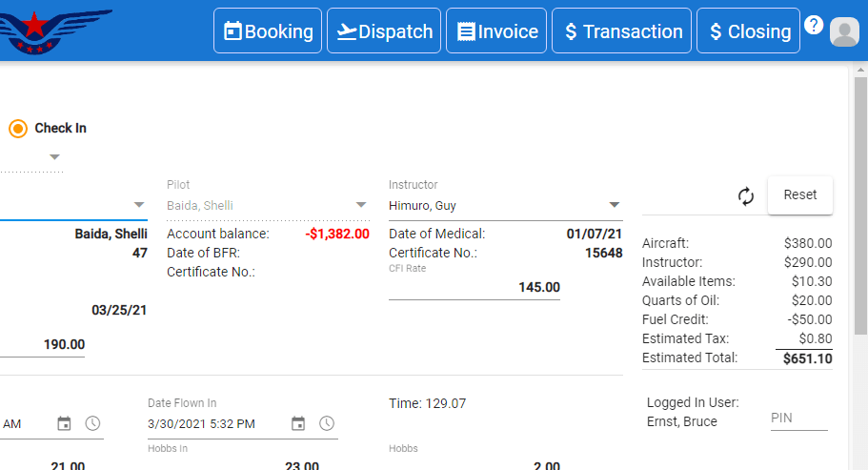The width and height of the screenshot is (868, 470).
Task: Click the refresh arrows icon beside Reset
Action: pyautogui.click(x=746, y=196)
